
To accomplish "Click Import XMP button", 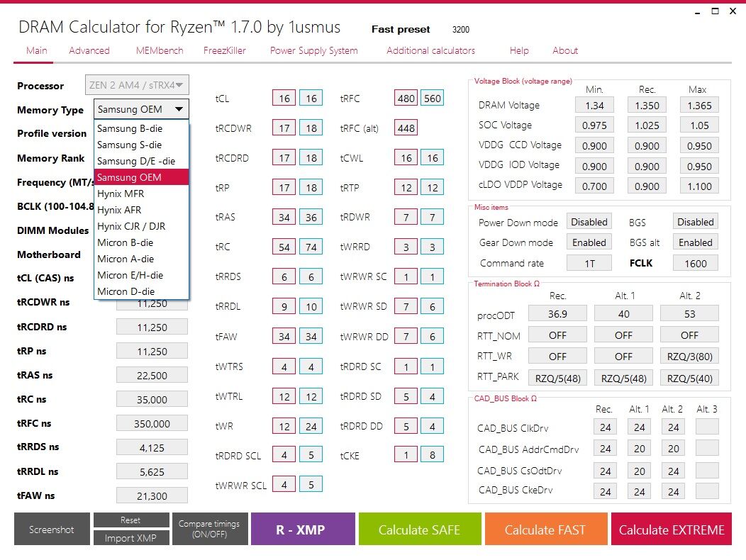I will tap(131, 537).
